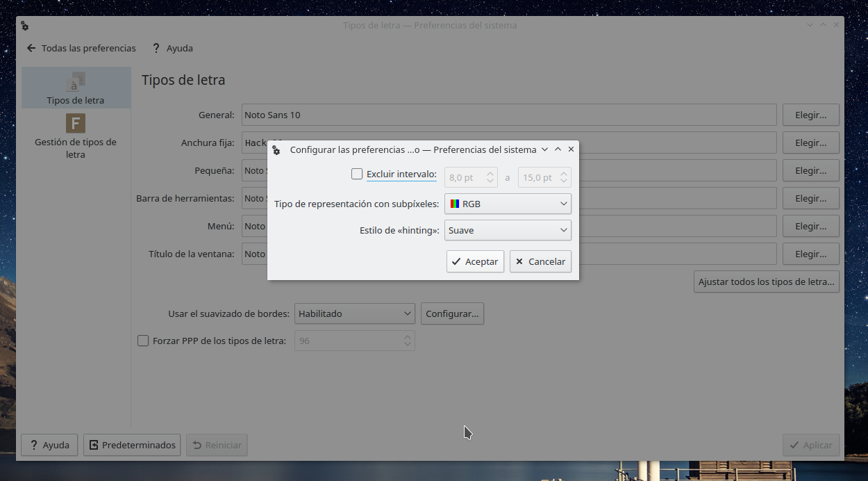Click the Configurar... button
The height and width of the screenshot is (481, 868).
click(x=452, y=313)
